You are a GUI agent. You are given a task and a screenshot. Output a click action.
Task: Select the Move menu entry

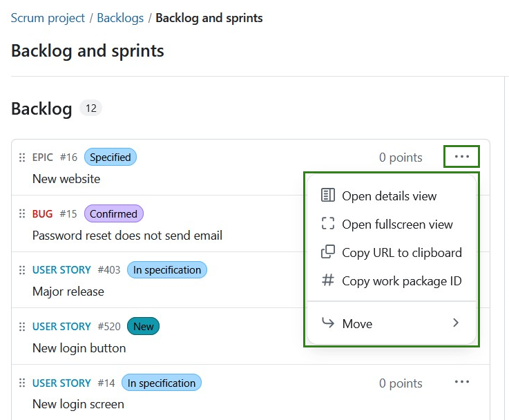click(357, 323)
